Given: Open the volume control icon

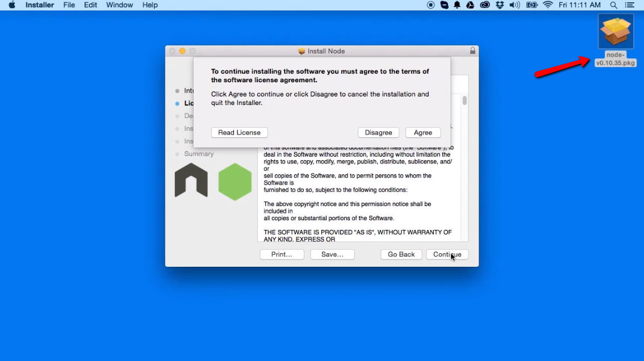Looking at the screenshot, I should coord(514,5).
